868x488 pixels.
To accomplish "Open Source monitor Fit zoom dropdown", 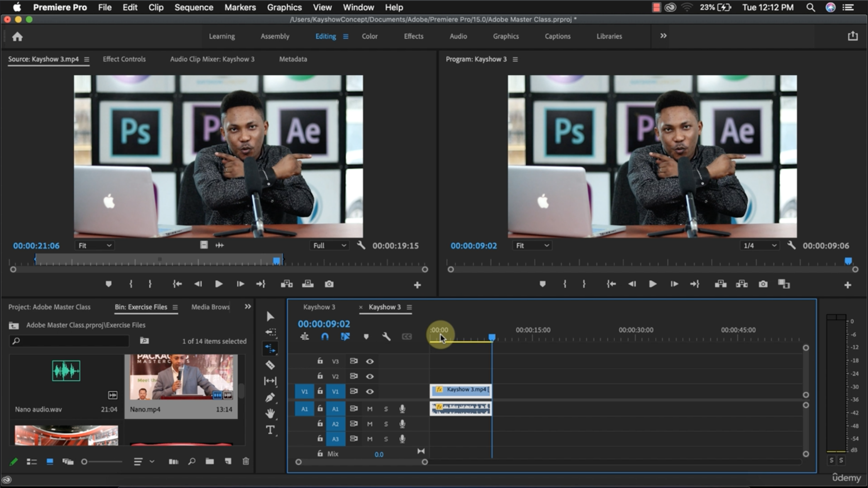I will pyautogui.click(x=95, y=246).
